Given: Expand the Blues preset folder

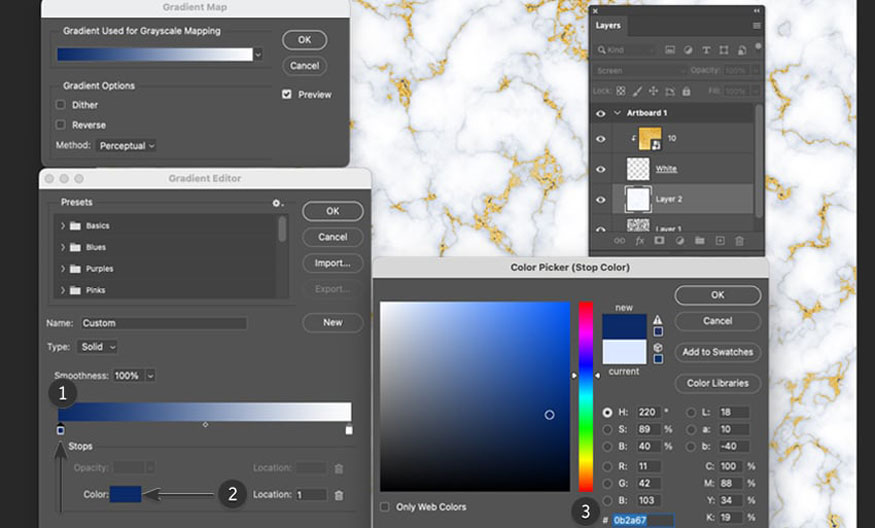Looking at the screenshot, I should (x=62, y=247).
